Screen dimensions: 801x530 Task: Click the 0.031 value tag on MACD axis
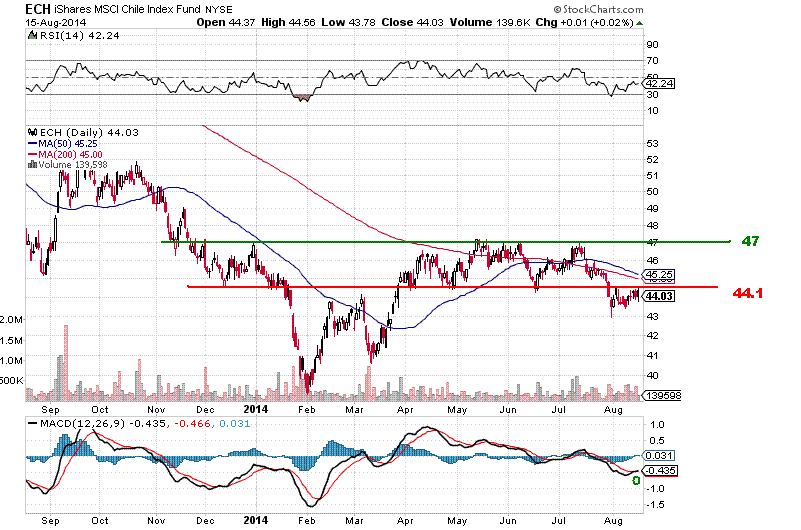click(x=659, y=455)
